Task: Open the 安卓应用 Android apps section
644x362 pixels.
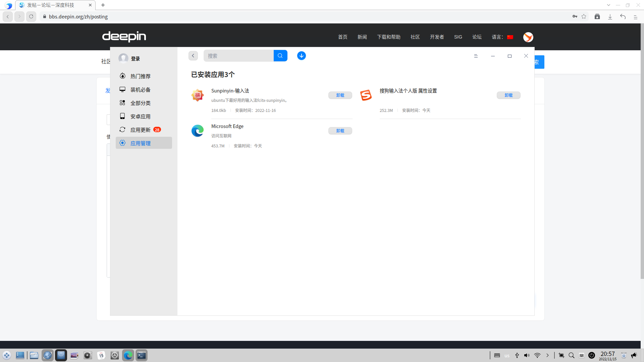Action: point(140,116)
